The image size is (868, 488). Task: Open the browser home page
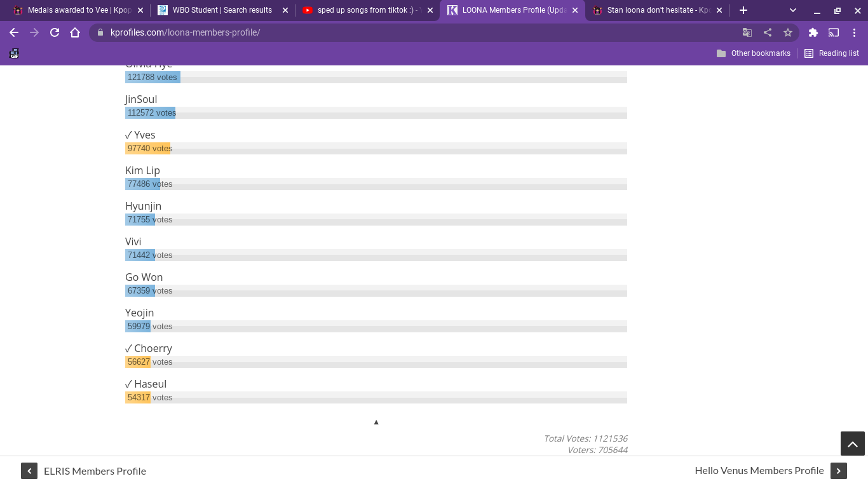[x=75, y=32]
